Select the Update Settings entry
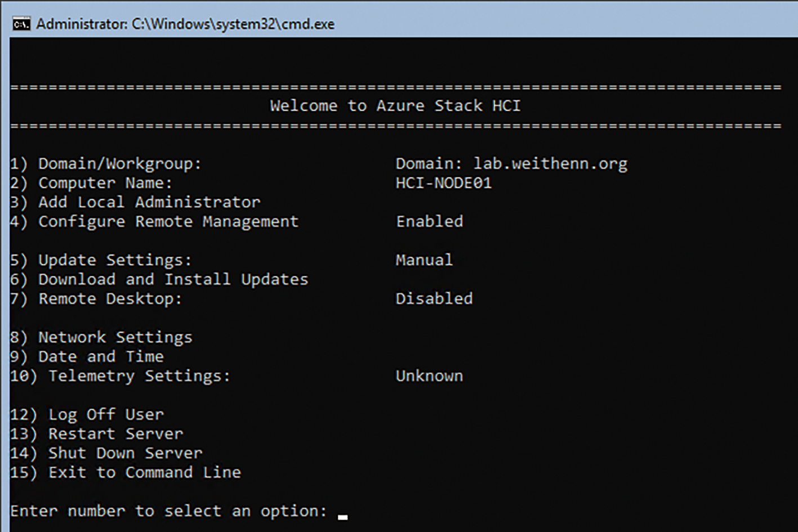 click(101, 260)
